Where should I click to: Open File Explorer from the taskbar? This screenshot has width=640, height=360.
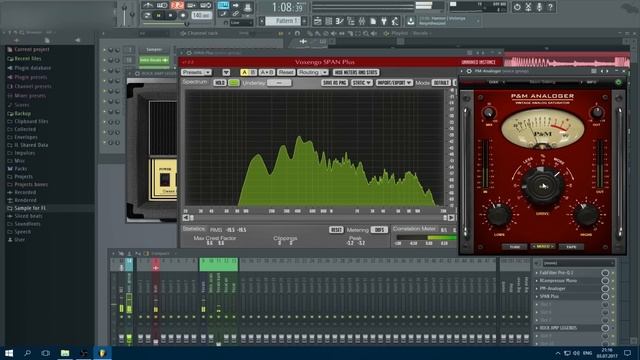[65, 353]
